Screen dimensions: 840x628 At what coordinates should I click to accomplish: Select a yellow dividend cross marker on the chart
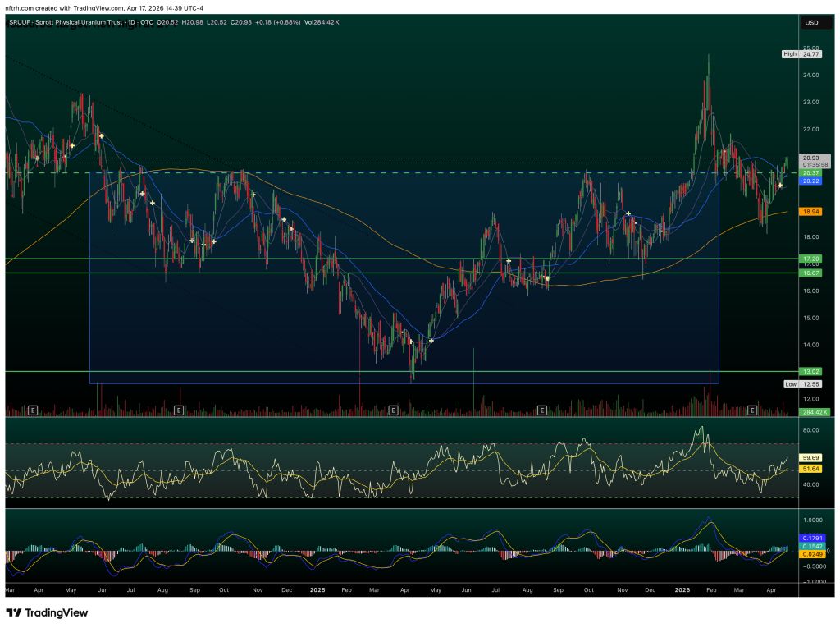click(101, 136)
